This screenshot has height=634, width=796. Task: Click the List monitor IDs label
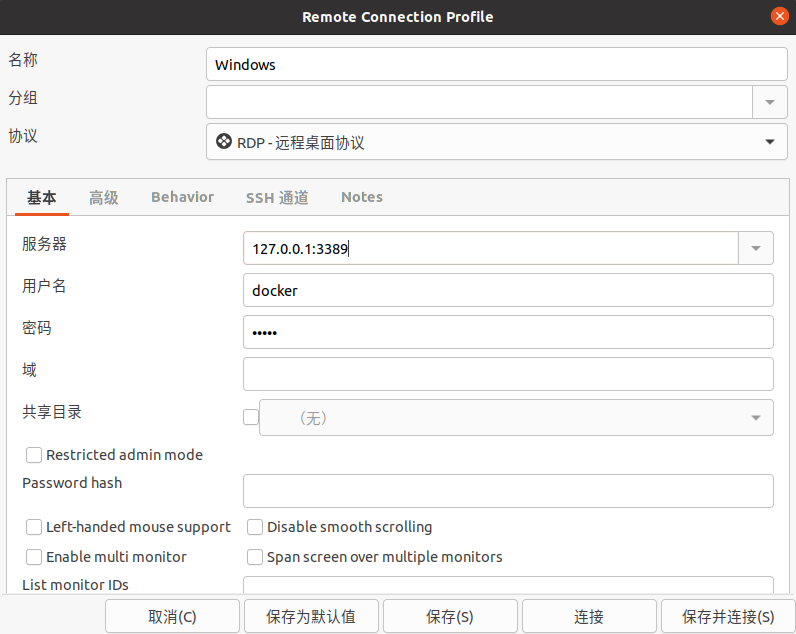click(x=75, y=585)
